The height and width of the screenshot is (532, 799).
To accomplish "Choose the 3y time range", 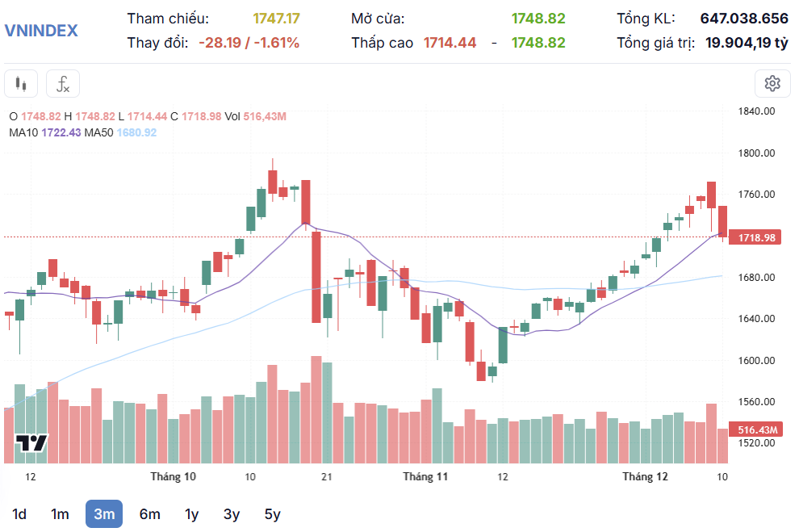I will [232, 514].
